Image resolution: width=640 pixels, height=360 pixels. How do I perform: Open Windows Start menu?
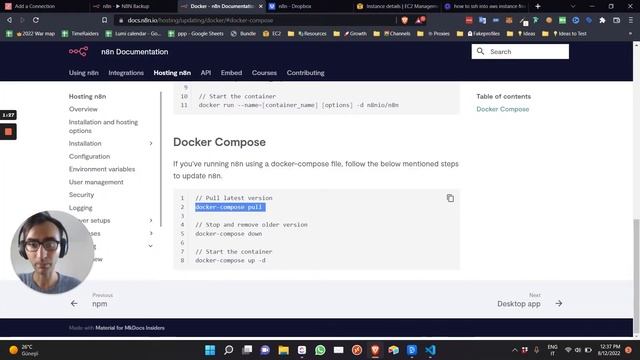pyautogui.click(x=210, y=350)
